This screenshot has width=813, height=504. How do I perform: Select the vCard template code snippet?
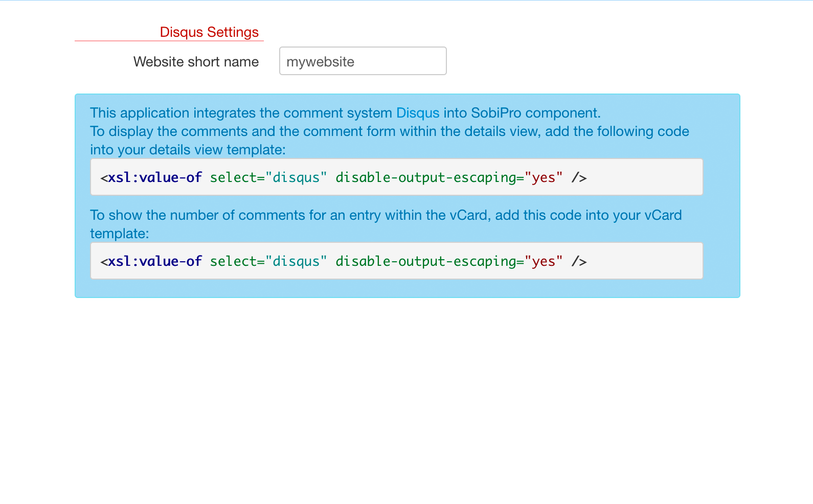coord(396,261)
